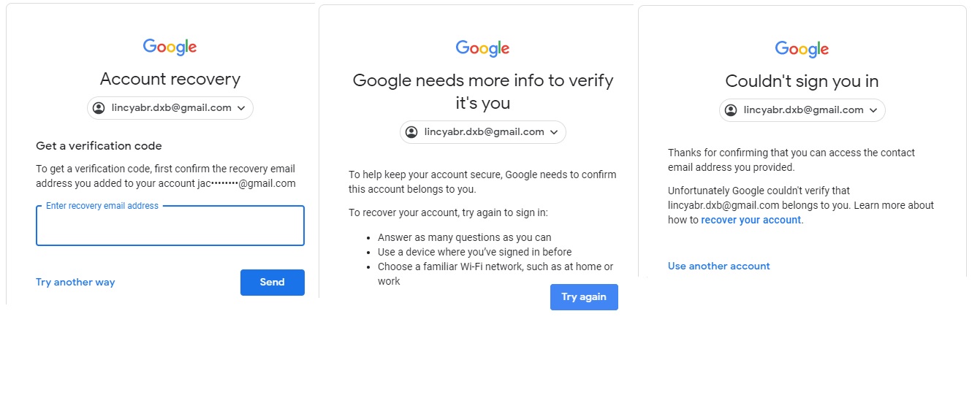This screenshot has height=395, width=980.
Task: Click Google logo on Couldn't sign you in panel
Action: pos(802,49)
